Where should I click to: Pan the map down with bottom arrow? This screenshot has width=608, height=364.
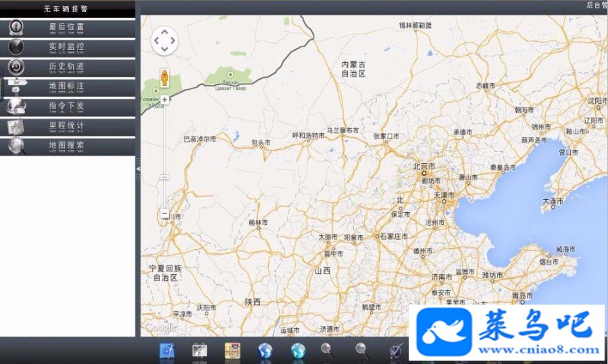click(x=164, y=49)
